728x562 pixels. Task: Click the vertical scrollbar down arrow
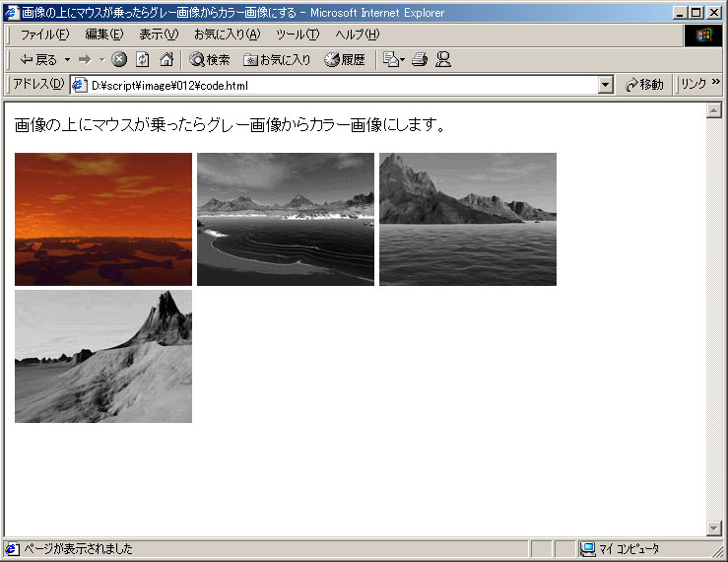coord(713,527)
